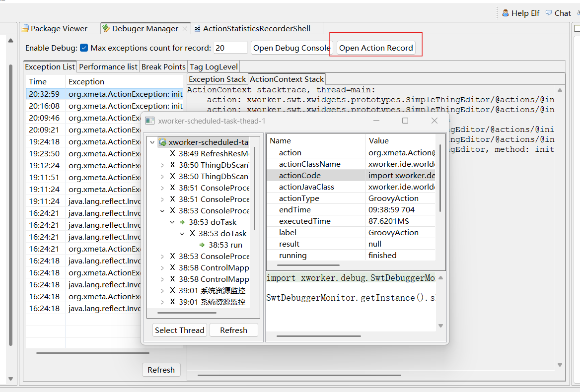Expand the collapsed 38:53 ConsoleProce node
The image size is (580, 392).
[162, 257]
